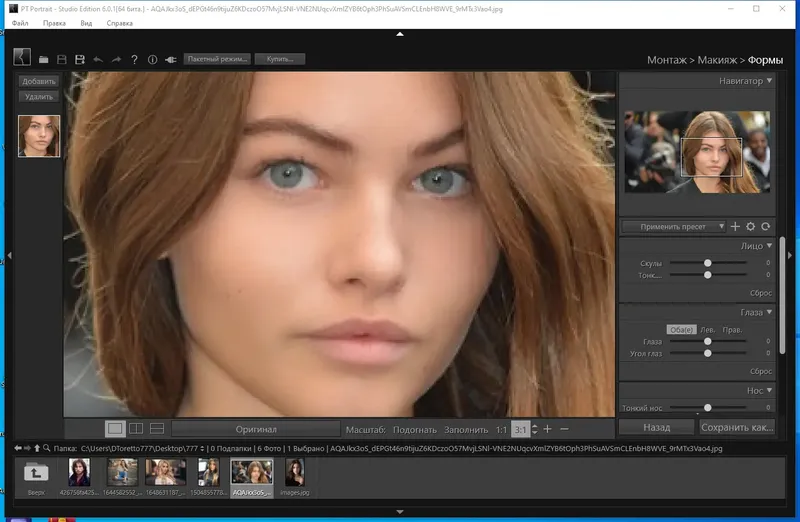Collapse the Глаза panel section
Image resolution: width=800 pixels, height=522 pixels.
point(768,313)
